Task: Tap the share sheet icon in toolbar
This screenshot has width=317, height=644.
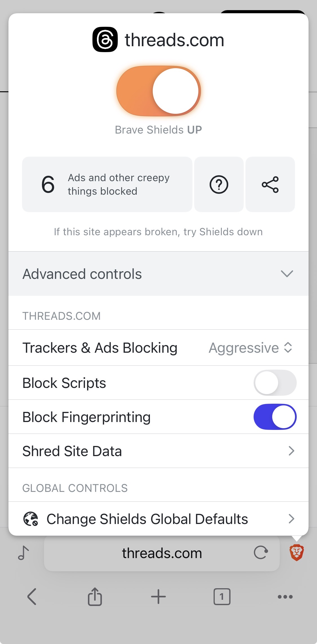Action: 95,596
